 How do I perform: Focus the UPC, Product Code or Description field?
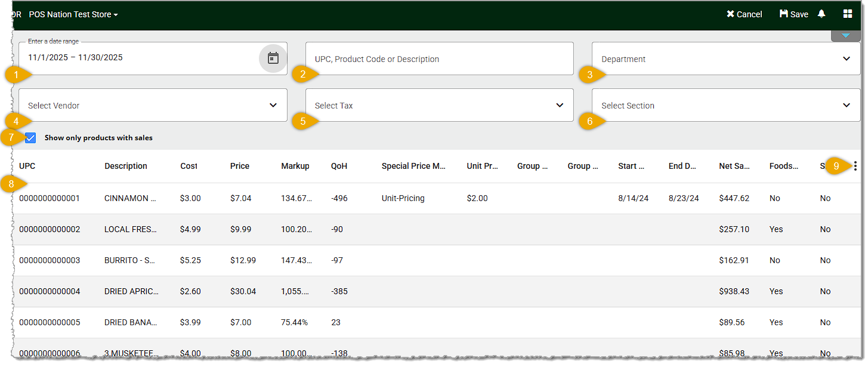coord(439,58)
